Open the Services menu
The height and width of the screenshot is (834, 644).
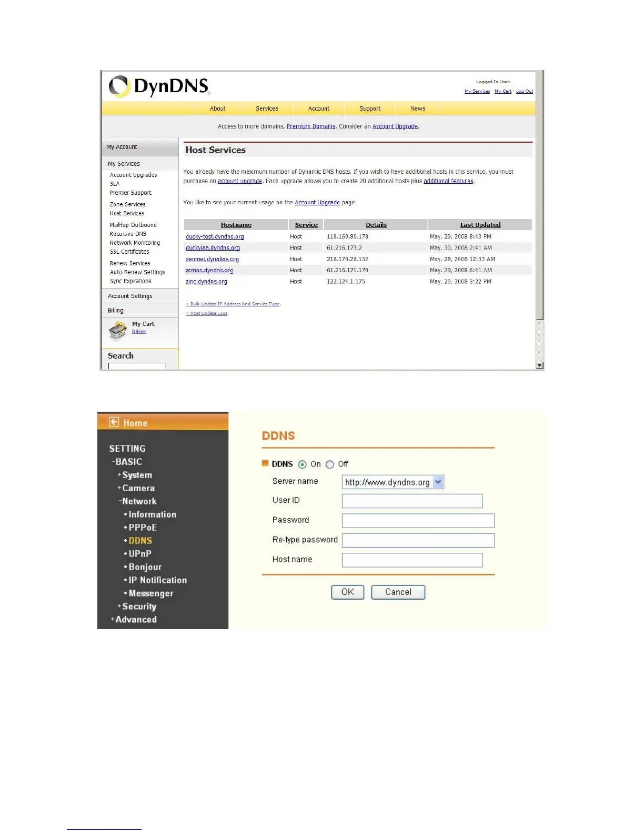[267, 108]
